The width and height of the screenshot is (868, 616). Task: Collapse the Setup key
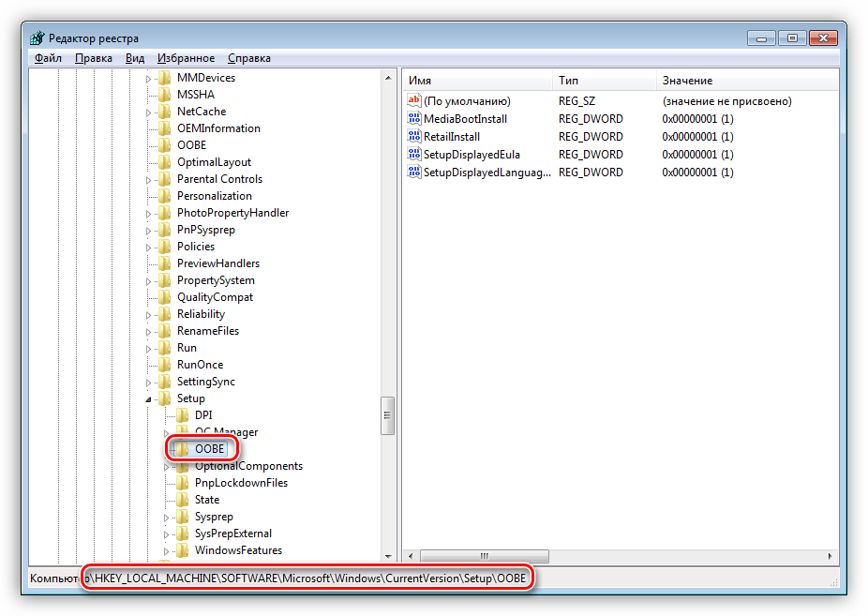click(148, 399)
